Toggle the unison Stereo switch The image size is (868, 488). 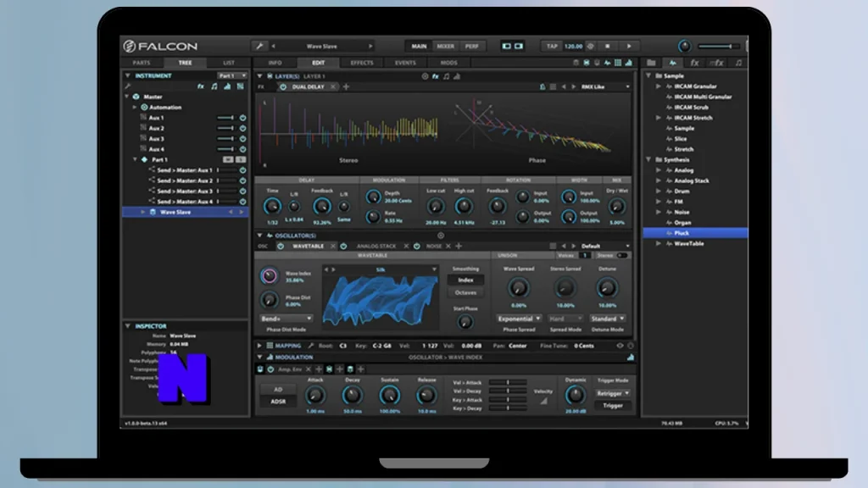[622, 256]
